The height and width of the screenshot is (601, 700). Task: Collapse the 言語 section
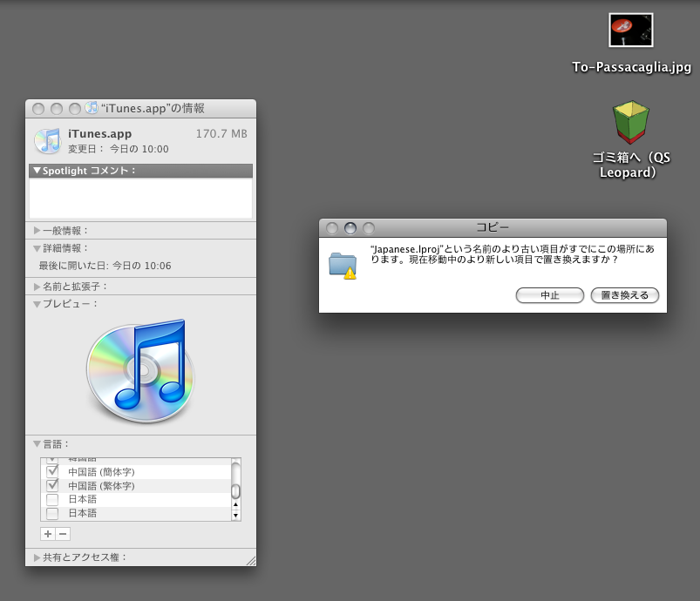[37, 444]
